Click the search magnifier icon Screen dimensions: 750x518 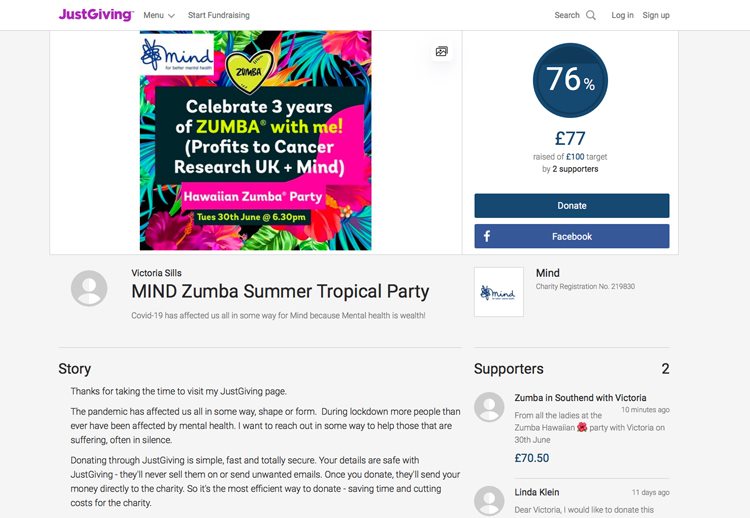pyautogui.click(x=591, y=15)
